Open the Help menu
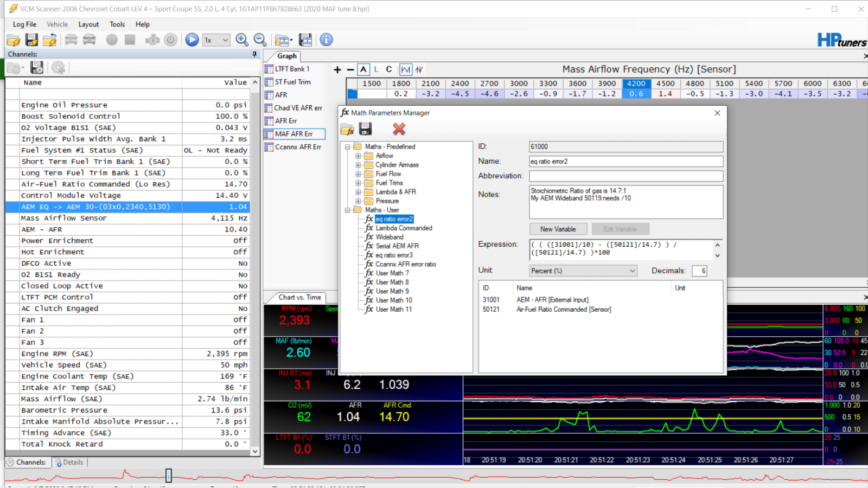 (143, 24)
